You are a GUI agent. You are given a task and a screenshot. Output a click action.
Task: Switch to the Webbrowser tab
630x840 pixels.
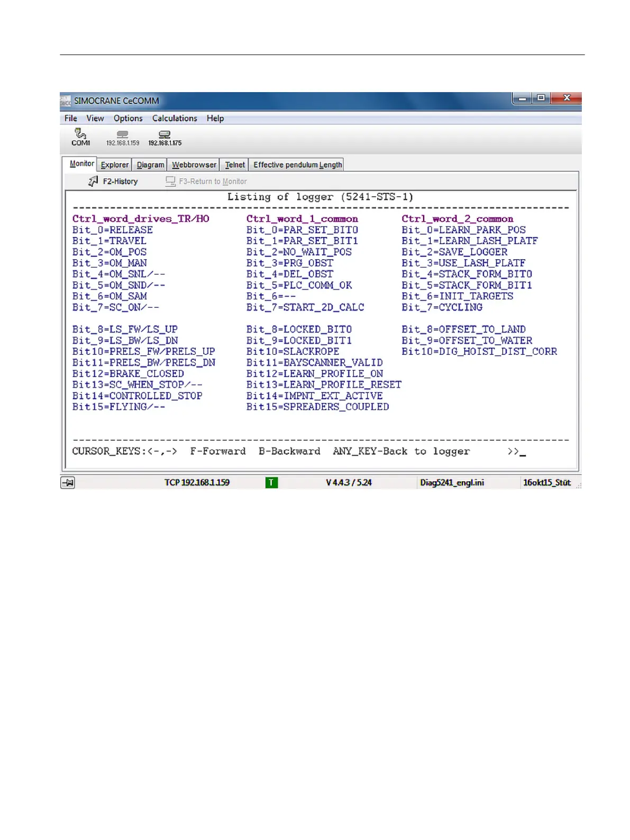(x=194, y=165)
